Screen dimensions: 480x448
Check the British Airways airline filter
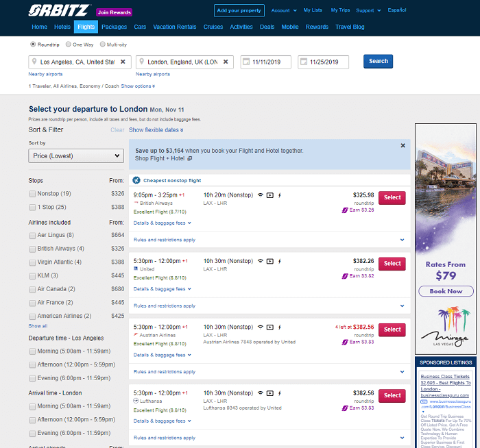coord(32,249)
